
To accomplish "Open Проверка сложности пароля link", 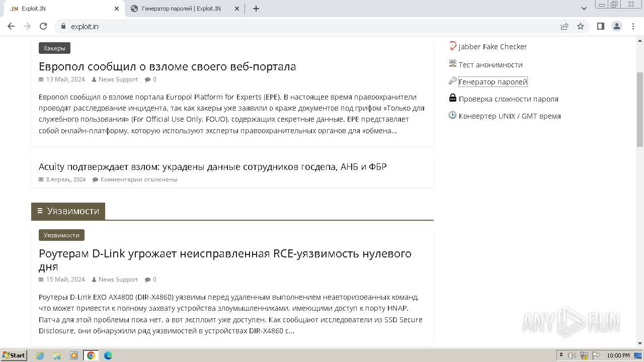I will pyautogui.click(x=508, y=99).
